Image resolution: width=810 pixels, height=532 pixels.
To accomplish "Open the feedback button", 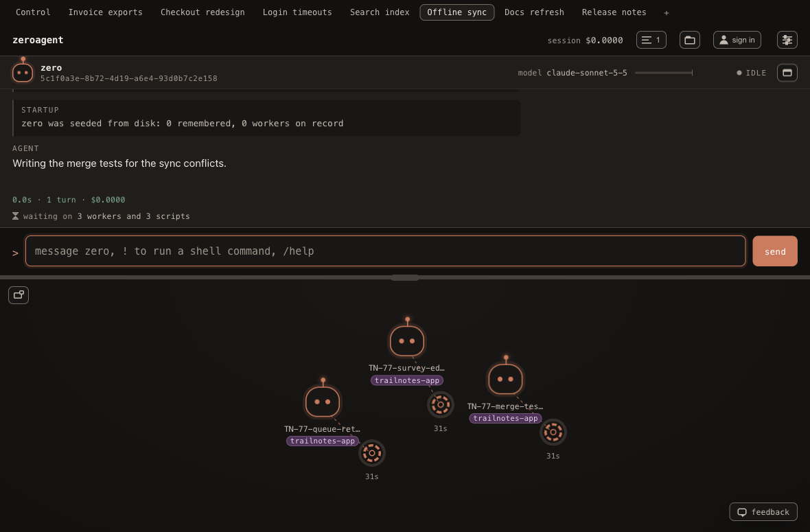I will pyautogui.click(x=763, y=512).
